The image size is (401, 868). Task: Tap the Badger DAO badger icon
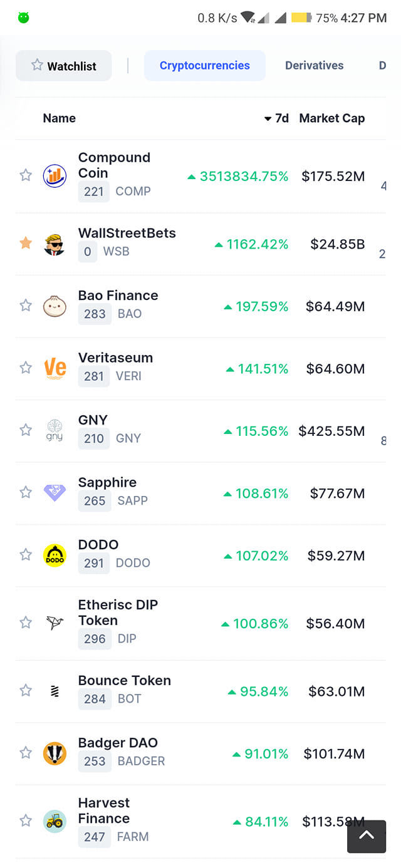[x=55, y=753]
